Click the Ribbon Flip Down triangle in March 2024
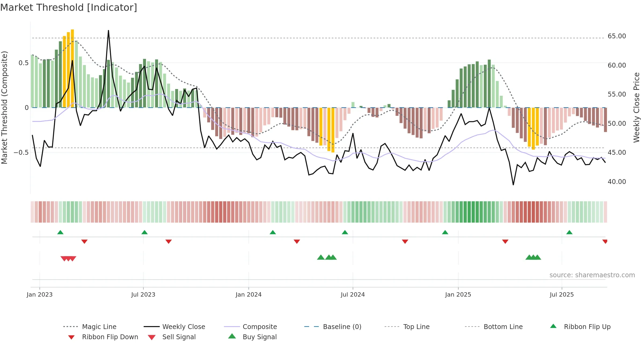This screenshot has width=644, height=362. (x=297, y=242)
